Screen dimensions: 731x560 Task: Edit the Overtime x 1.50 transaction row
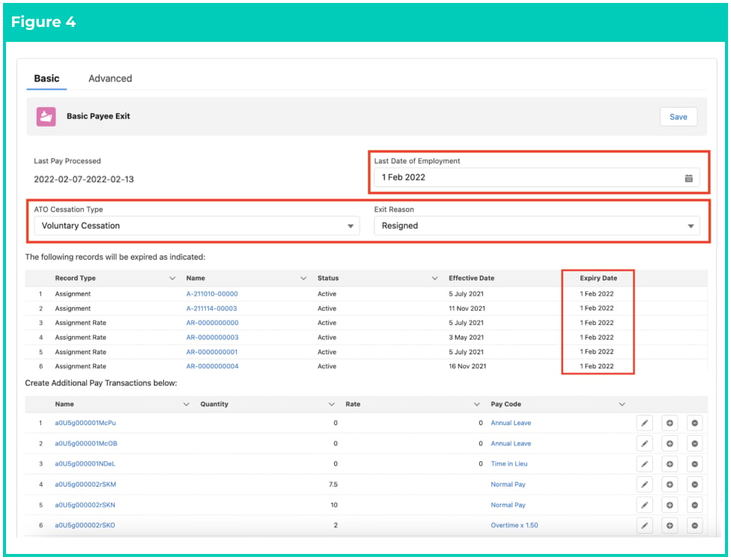click(x=644, y=526)
